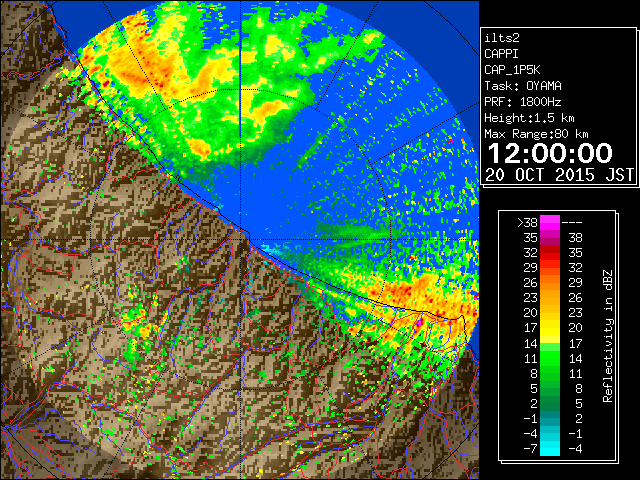This screenshot has height=480, width=640.
Task: Pick the bright green 11–14 legend band
Action: pos(550,358)
